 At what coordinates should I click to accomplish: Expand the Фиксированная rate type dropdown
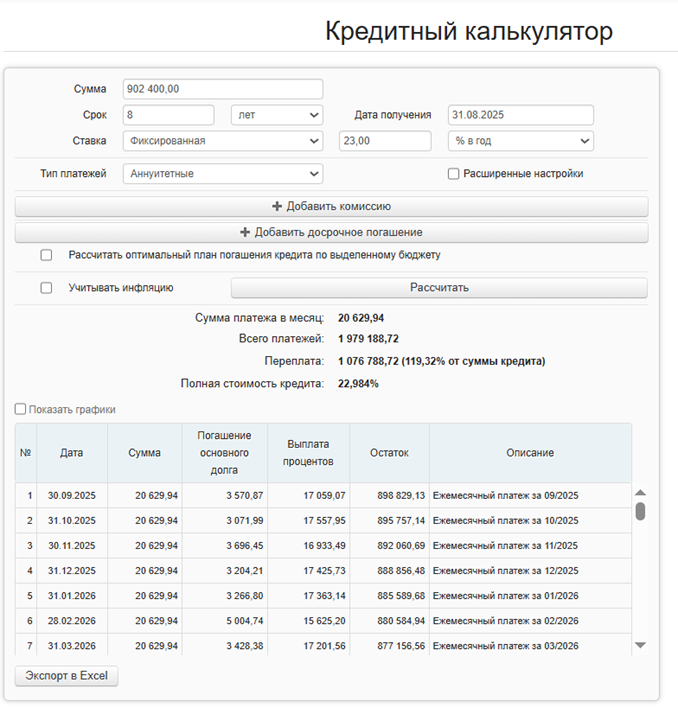tap(223, 141)
